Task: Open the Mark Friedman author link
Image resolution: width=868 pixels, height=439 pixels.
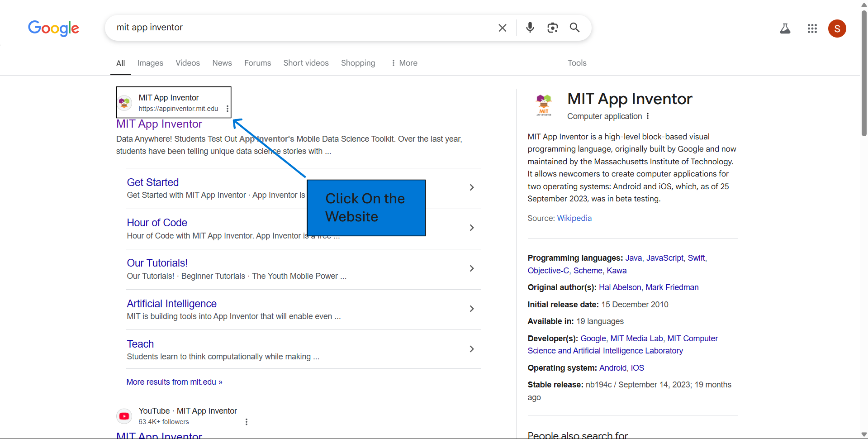Action: pos(672,287)
